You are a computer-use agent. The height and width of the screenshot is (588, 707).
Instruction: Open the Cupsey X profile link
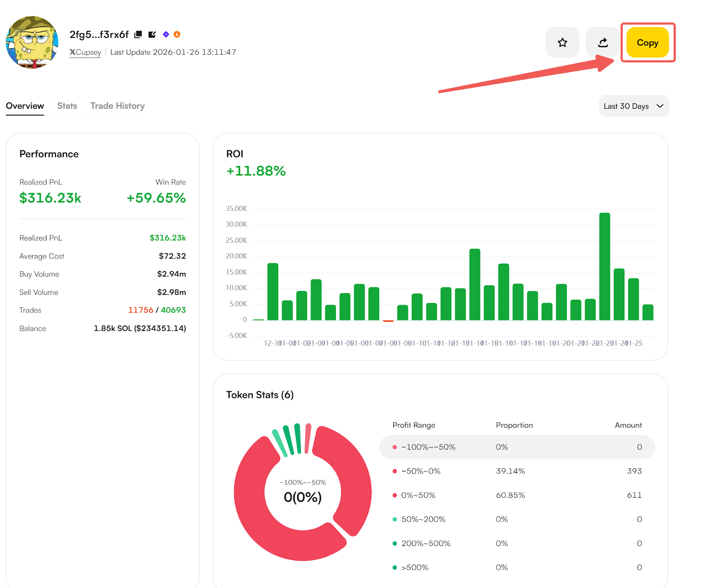85,52
